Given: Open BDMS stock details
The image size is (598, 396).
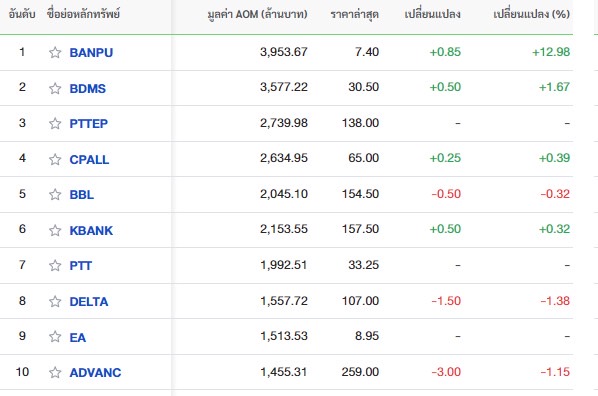Looking at the screenshot, I should [87, 89].
